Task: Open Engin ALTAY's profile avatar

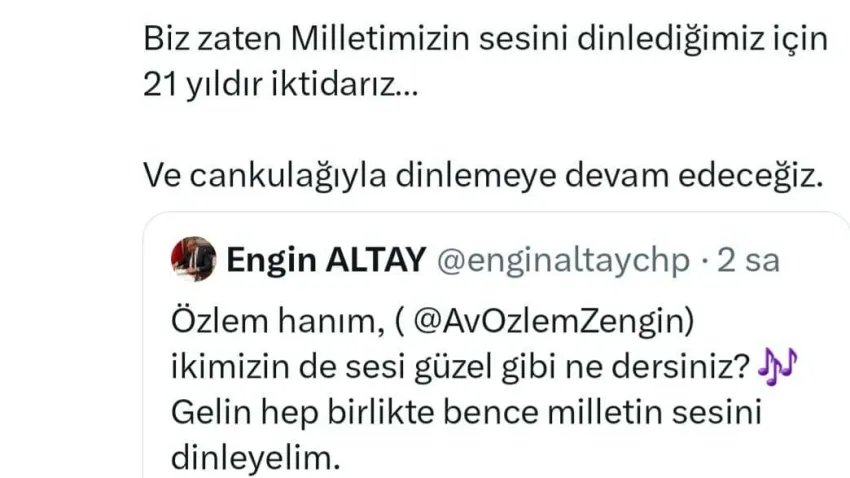Action: click(194, 259)
